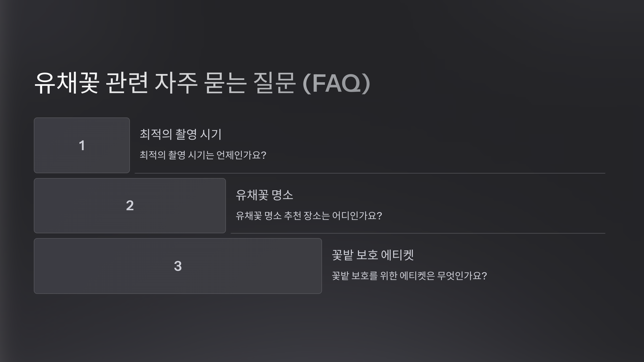The image size is (644, 362).
Task: Click the word 묻는 in the title
Action: (x=225, y=83)
